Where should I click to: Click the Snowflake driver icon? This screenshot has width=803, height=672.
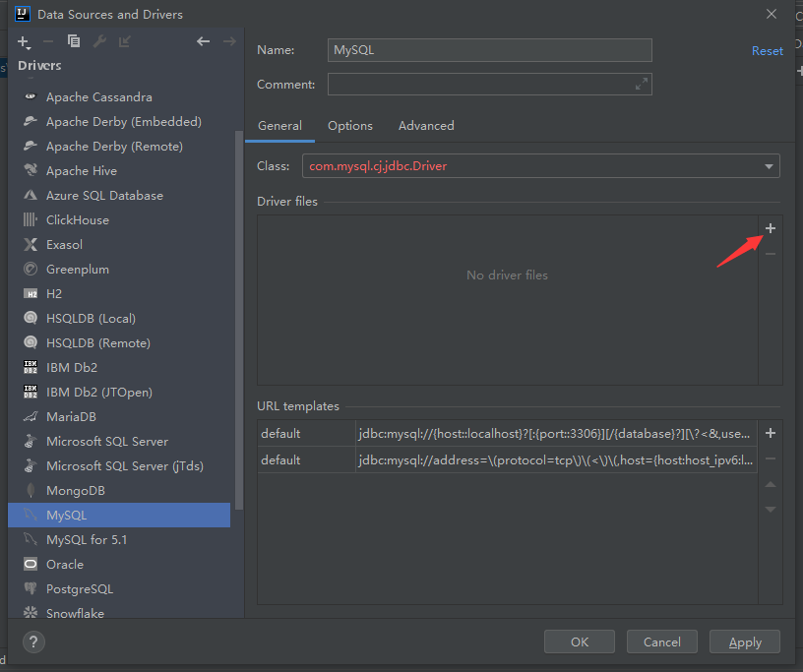click(31, 612)
